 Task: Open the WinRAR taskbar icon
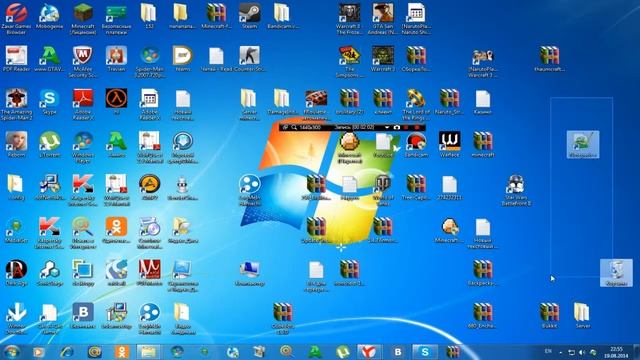(453, 351)
